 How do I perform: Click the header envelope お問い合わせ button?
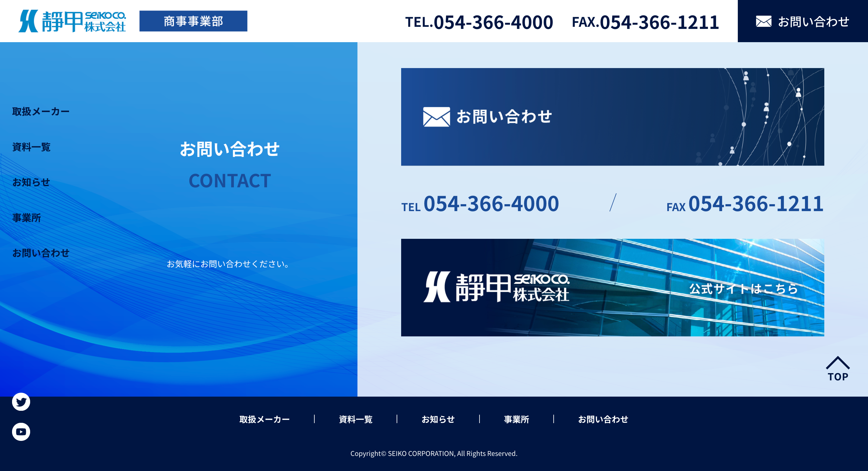point(802,22)
